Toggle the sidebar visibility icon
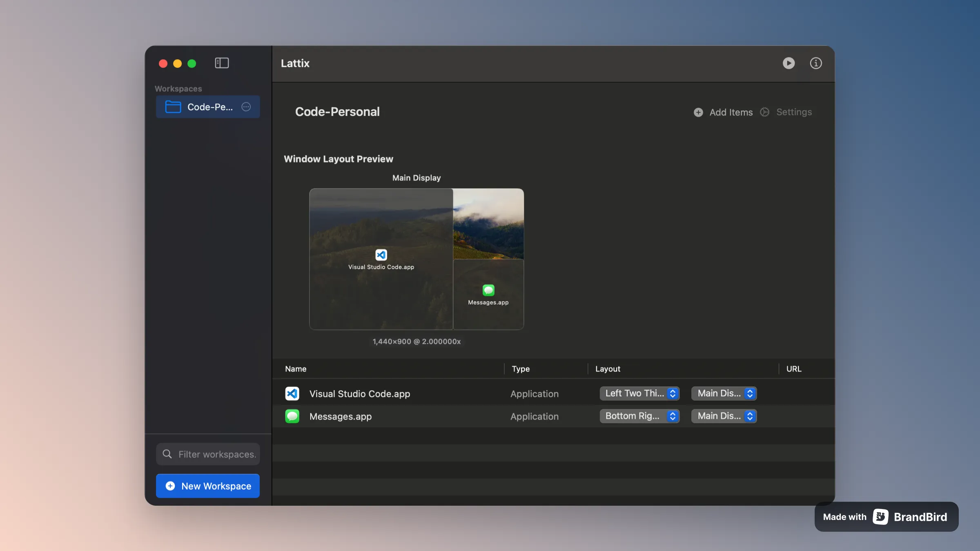Screen dimensions: 980x551 point(222,63)
